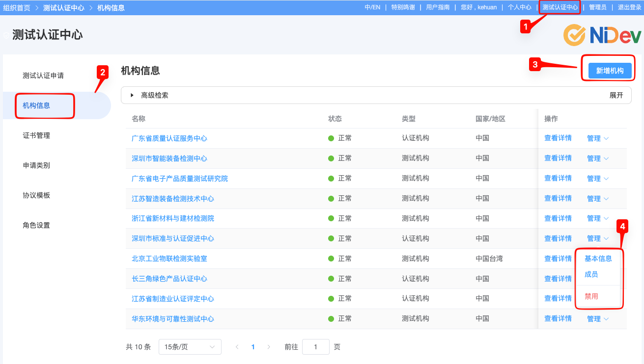Open 江苏智造装备检测技术中心 name link
This screenshot has width=644, height=364.
(173, 199)
